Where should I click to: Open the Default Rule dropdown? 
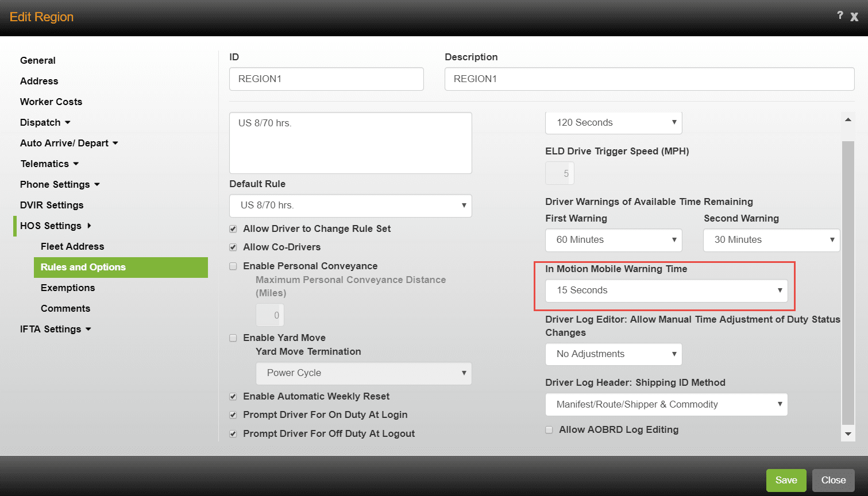click(350, 206)
